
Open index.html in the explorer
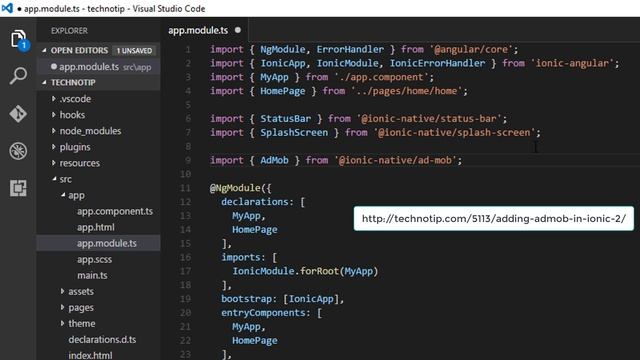coord(90,355)
